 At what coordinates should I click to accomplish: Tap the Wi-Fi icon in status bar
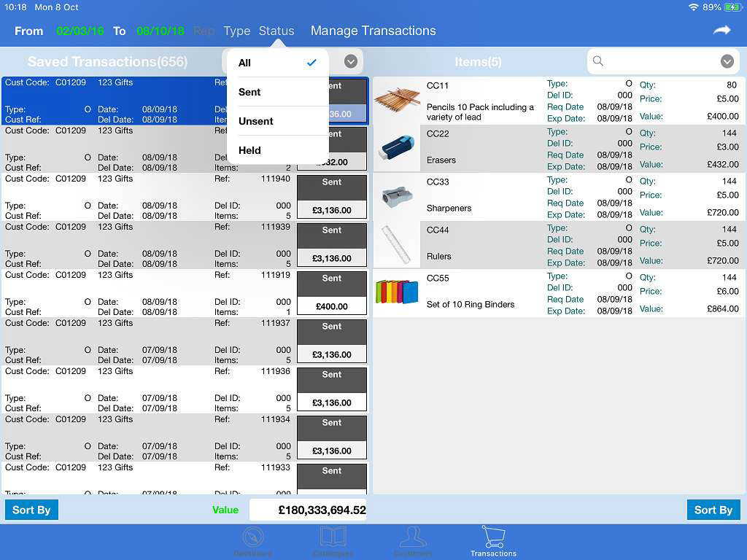pyautogui.click(x=692, y=7)
